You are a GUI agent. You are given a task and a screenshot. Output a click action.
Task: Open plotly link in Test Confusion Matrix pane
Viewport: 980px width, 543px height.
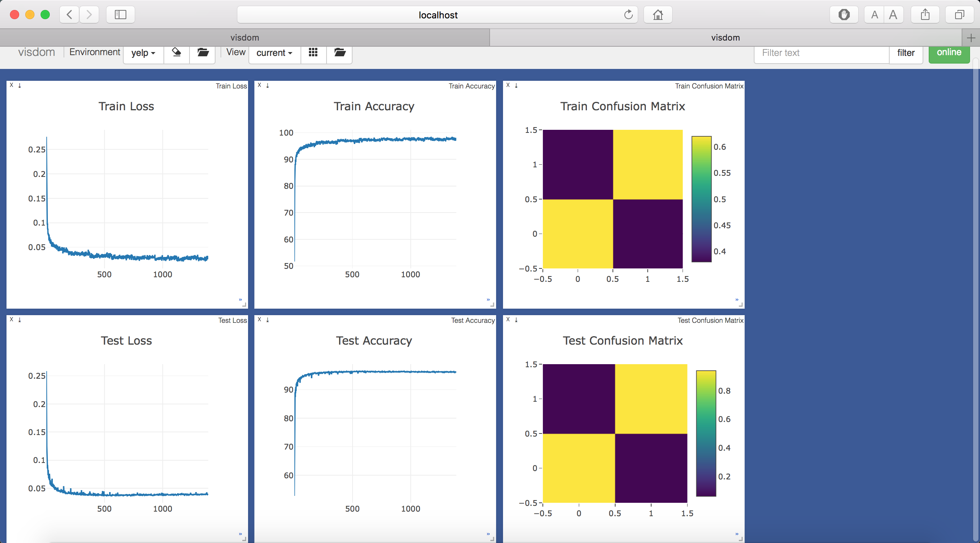[x=737, y=534]
